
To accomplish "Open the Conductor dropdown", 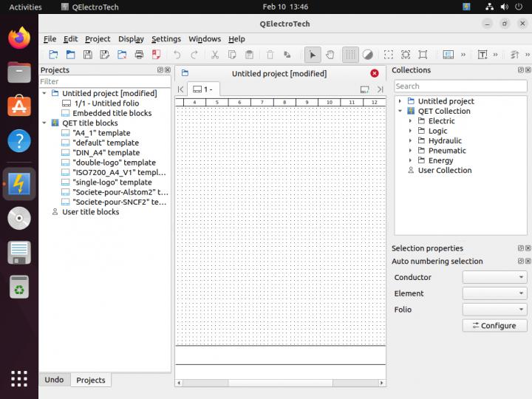I will (494, 277).
